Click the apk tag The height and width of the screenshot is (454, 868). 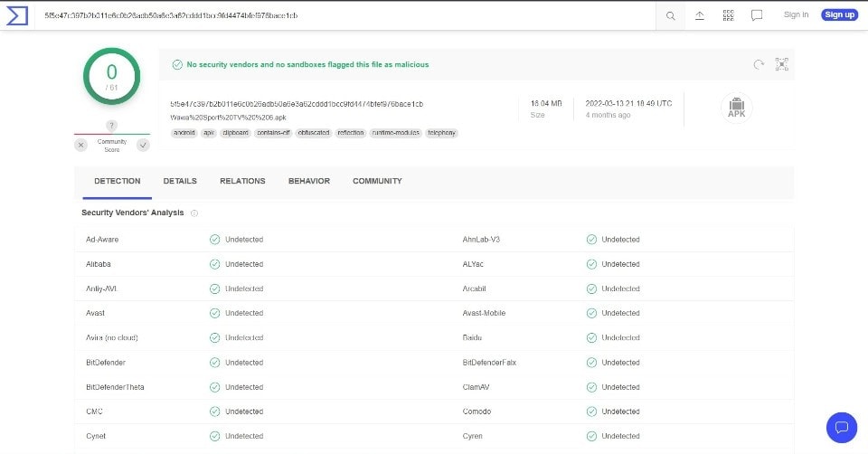tap(209, 133)
